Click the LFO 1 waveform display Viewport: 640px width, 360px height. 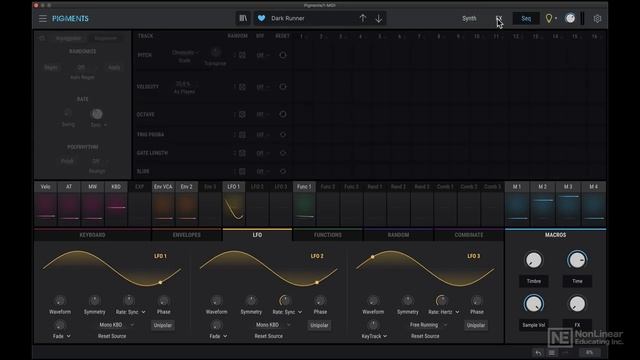tap(111, 268)
